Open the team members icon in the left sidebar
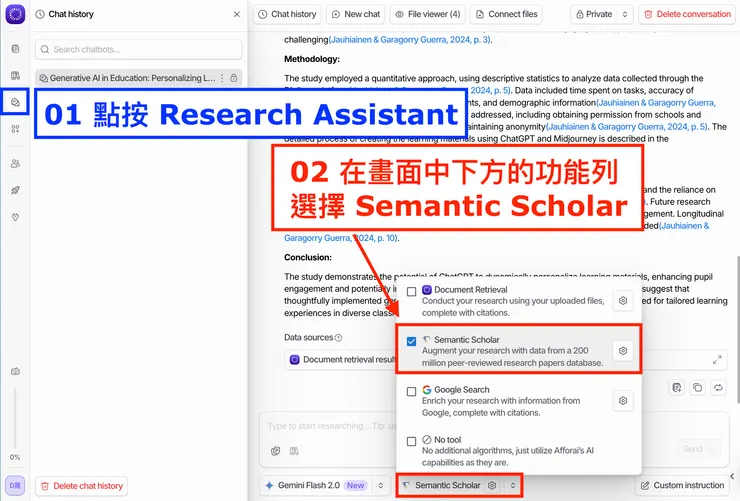The image size is (740, 501). 16,164
